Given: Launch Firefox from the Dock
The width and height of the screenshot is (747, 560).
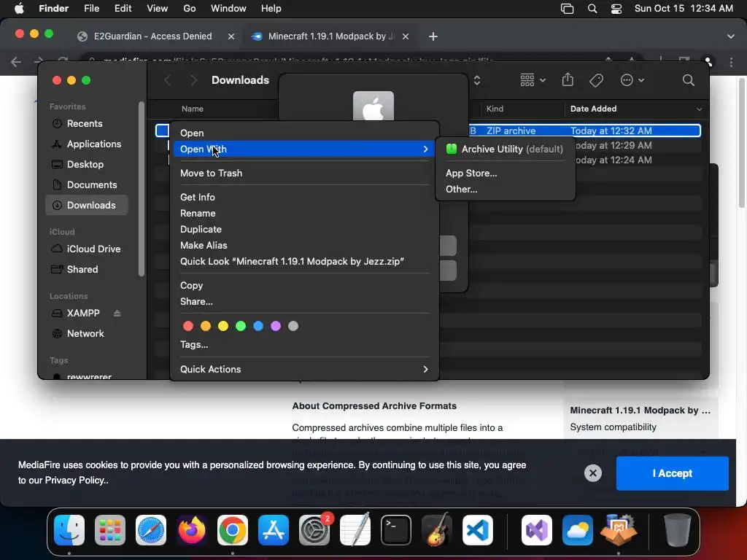Looking at the screenshot, I should coord(192,530).
